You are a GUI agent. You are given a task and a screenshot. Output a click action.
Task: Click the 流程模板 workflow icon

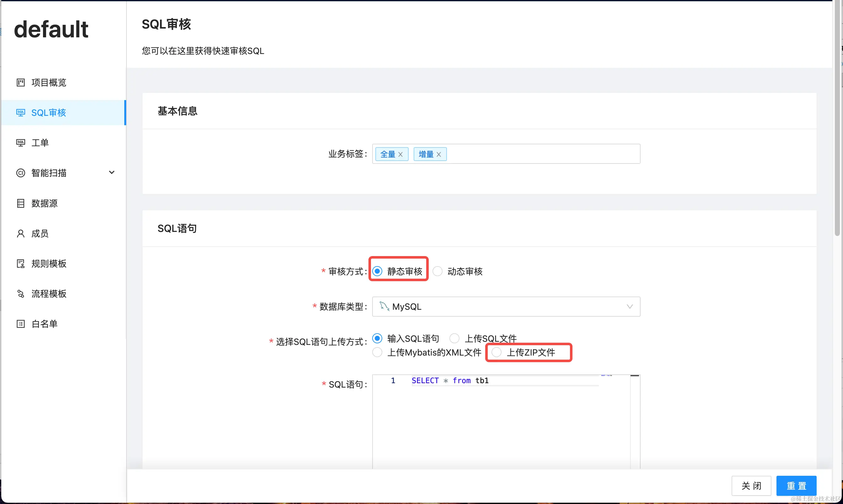[x=20, y=294]
